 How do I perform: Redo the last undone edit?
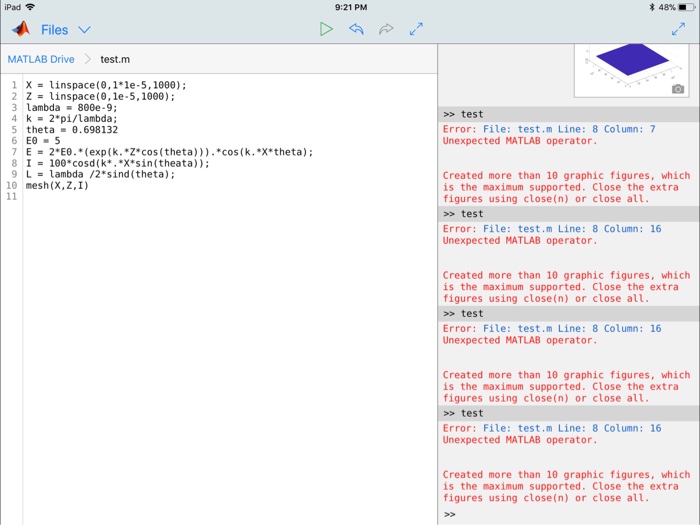[x=386, y=29]
